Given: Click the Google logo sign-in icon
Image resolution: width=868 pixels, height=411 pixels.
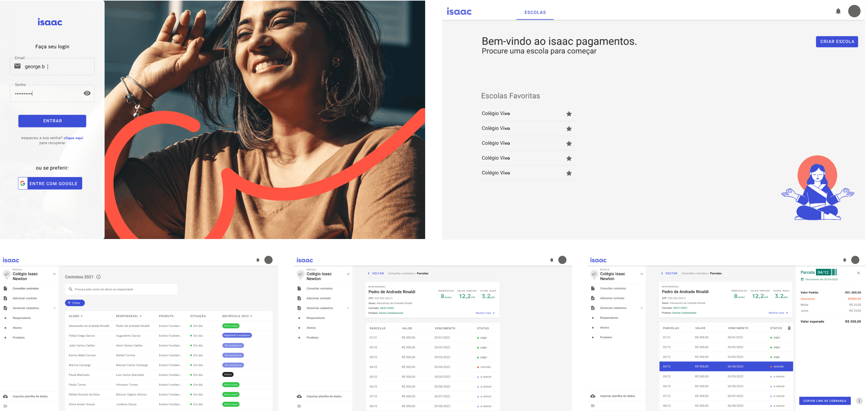Looking at the screenshot, I should [x=23, y=184].
